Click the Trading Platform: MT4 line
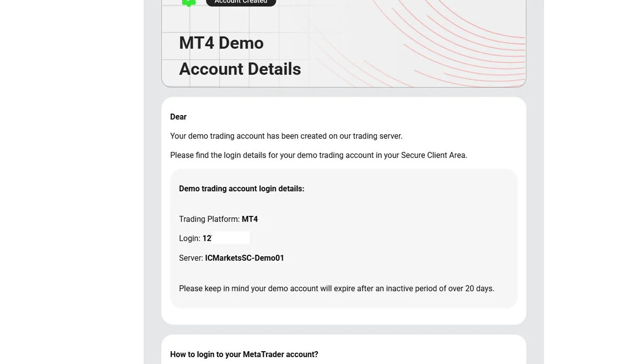The image size is (640, 364). pos(219,219)
